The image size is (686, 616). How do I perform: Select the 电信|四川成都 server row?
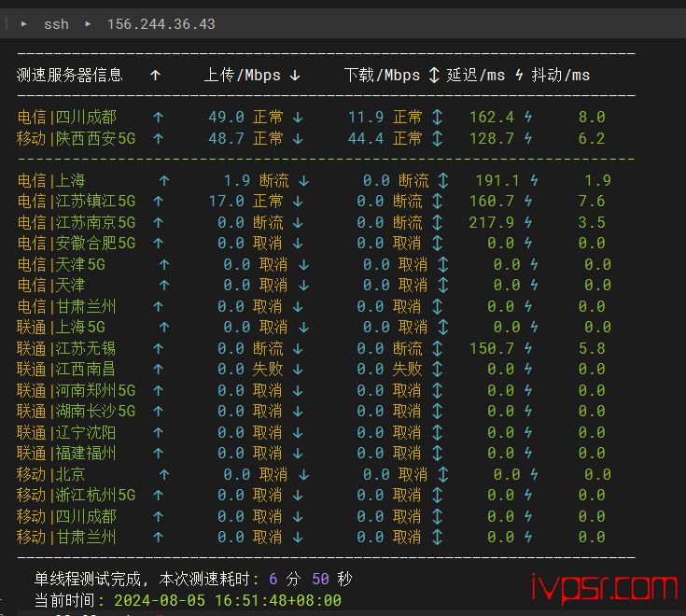click(311, 117)
